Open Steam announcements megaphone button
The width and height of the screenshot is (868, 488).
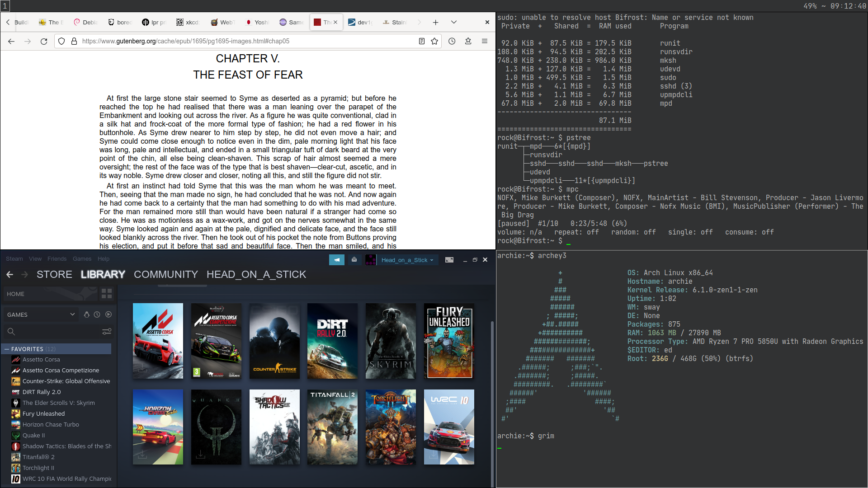(x=337, y=260)
